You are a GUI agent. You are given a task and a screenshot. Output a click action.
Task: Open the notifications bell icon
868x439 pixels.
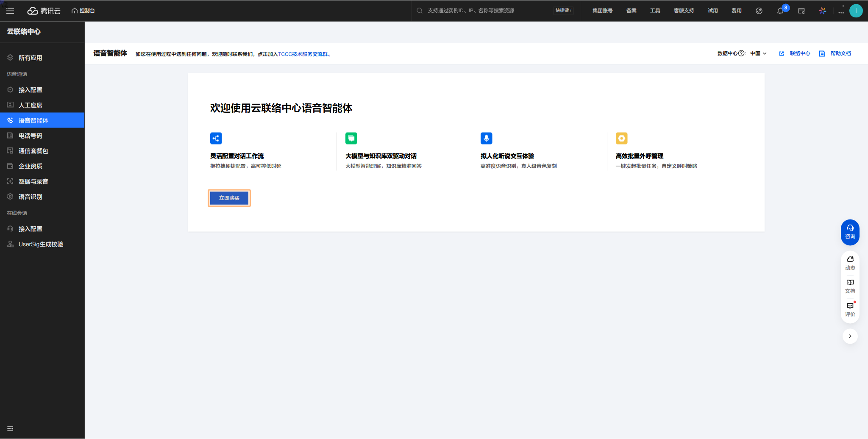click(x=780, y=11)
